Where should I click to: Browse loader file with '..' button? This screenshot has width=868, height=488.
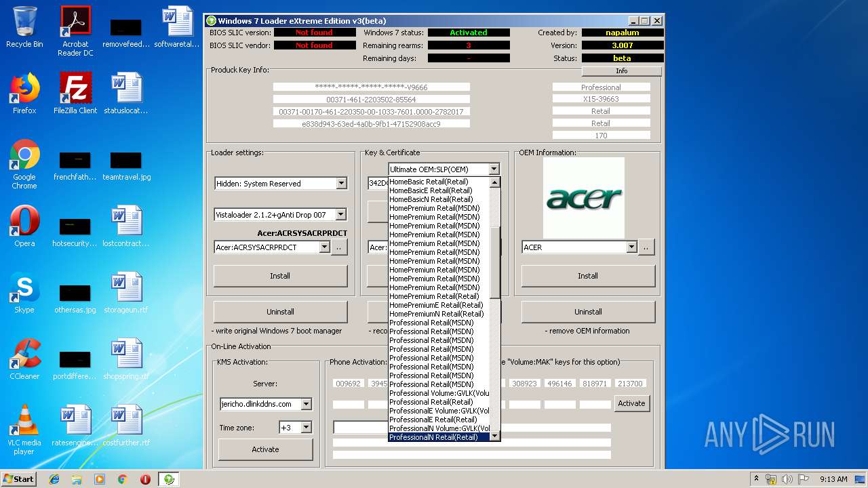[x=339, y=247]
